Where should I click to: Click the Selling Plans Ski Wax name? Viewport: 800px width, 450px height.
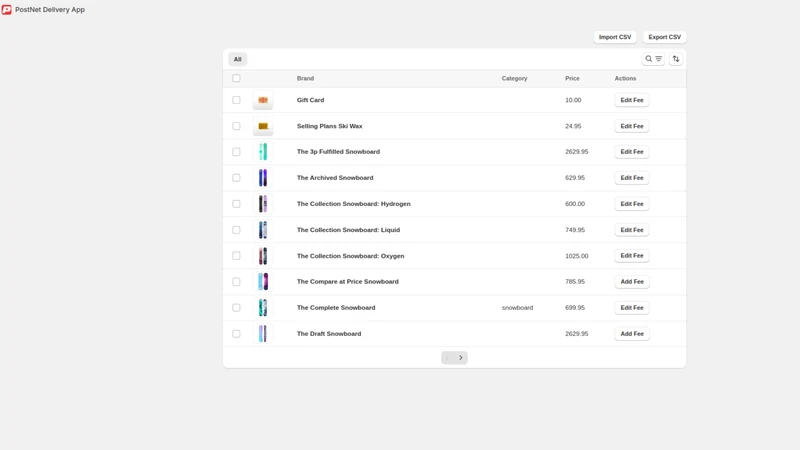click(x=330, y=126)
